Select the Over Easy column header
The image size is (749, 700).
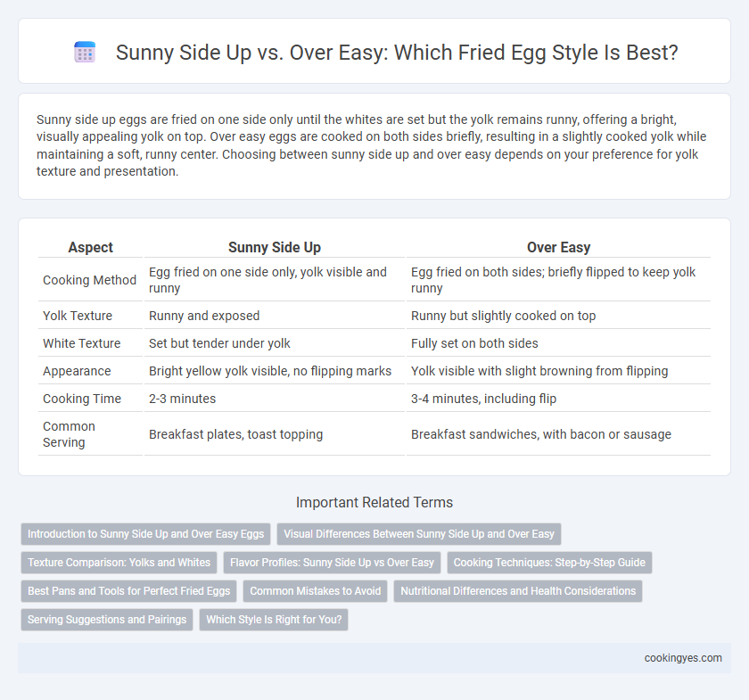coord(558,247)
